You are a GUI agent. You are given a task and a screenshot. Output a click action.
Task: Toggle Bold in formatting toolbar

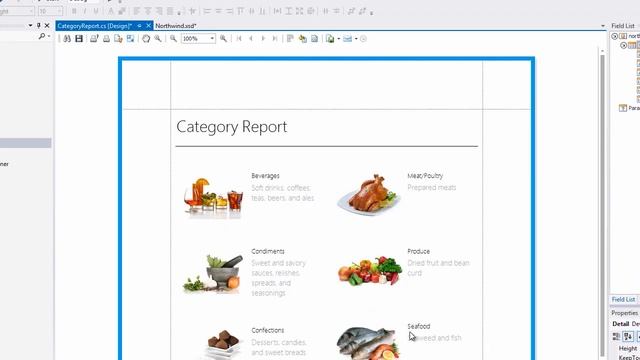click(74, 11)
